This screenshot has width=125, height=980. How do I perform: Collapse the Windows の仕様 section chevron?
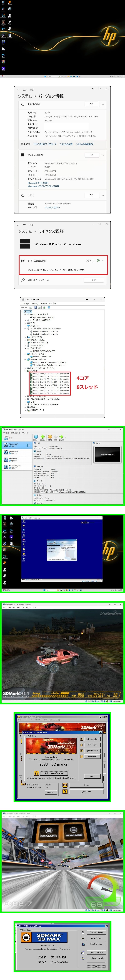pyautogui.click(x=103, y=155)
